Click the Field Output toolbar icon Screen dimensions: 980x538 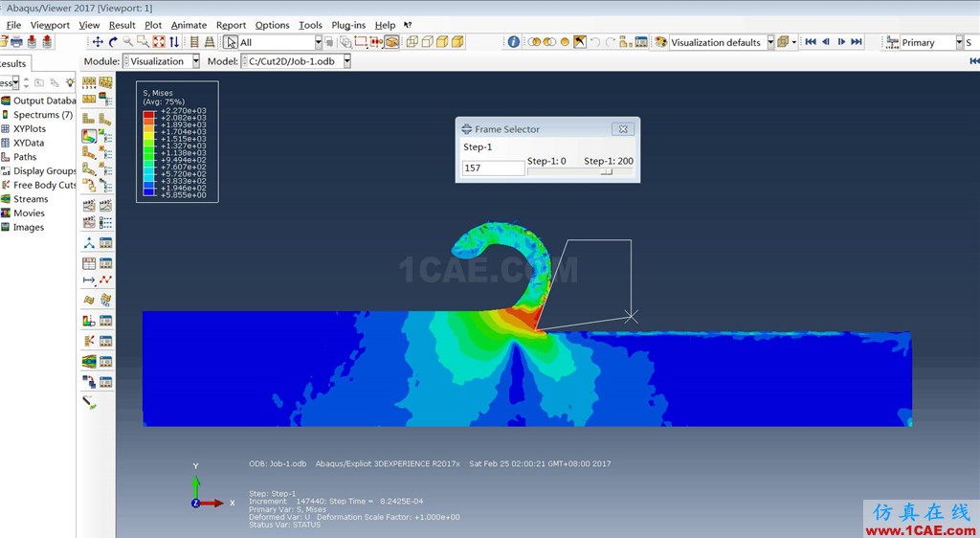click(893, 42)
